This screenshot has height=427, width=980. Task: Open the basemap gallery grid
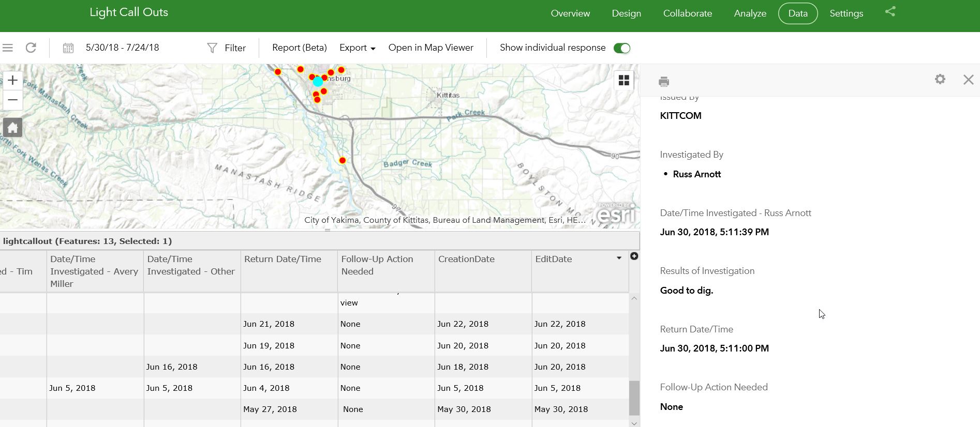coord(624,80)
